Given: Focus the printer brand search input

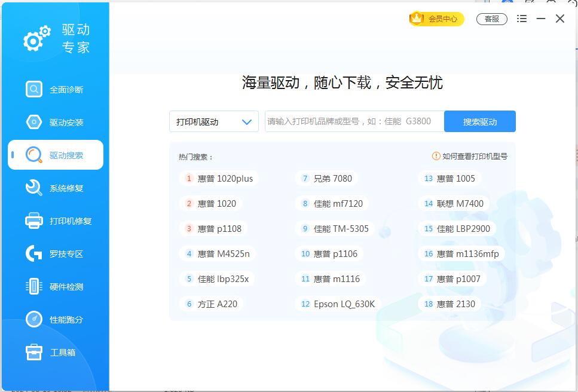Looking at the screenshot, I should tap(354, 121).
